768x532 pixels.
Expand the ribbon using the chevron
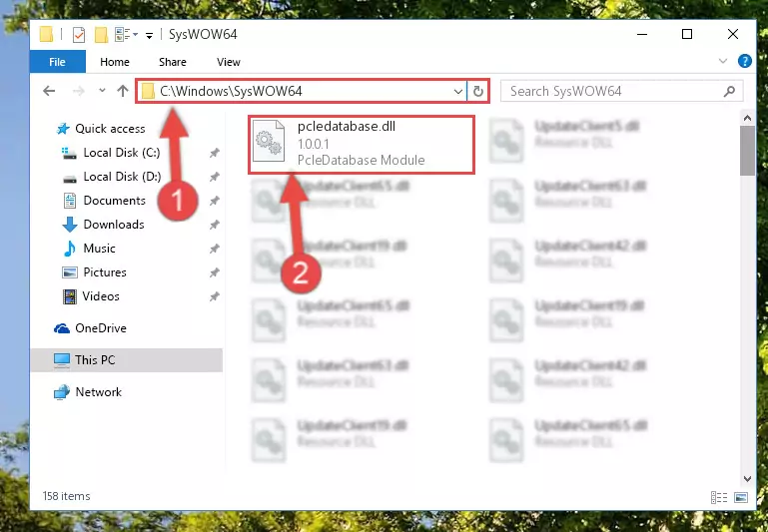click(x=722, y=61)
